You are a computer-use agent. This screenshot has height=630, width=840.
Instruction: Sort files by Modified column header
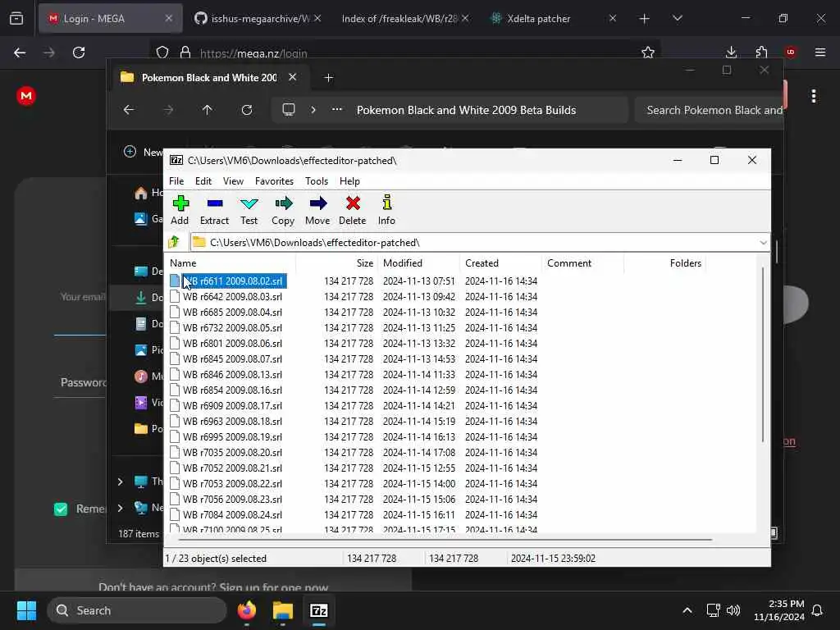pos(419,263)
